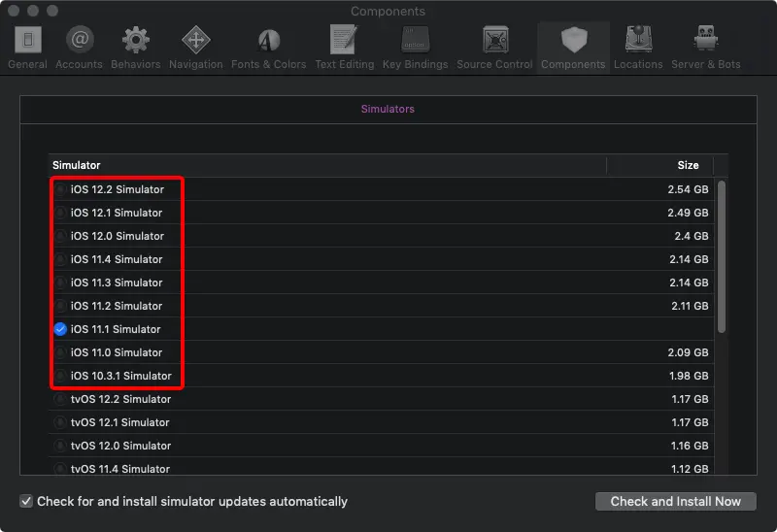The width and height of the screenshot is (777, 532).
Task: Select the tvOS 12.0 Simulator row text
Action: click(120, 446)
